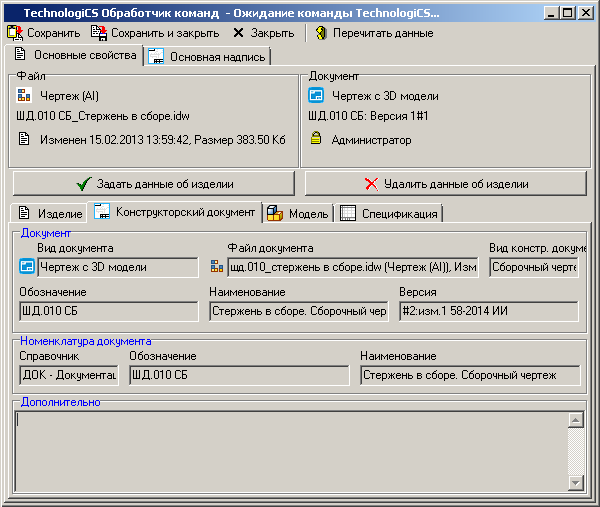600x507 pixels.
Task: Click the Чертеж с 3D модели document icon
Action: point(316,96)
